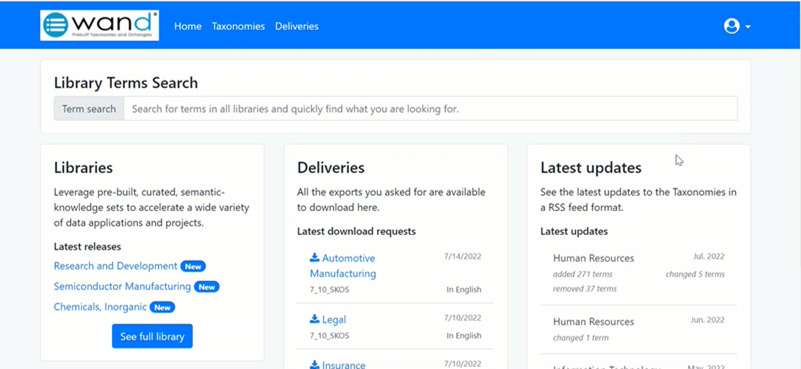Click 'In English' in the Legal row
Screen dimensions: 801x369
coord(464,336)
